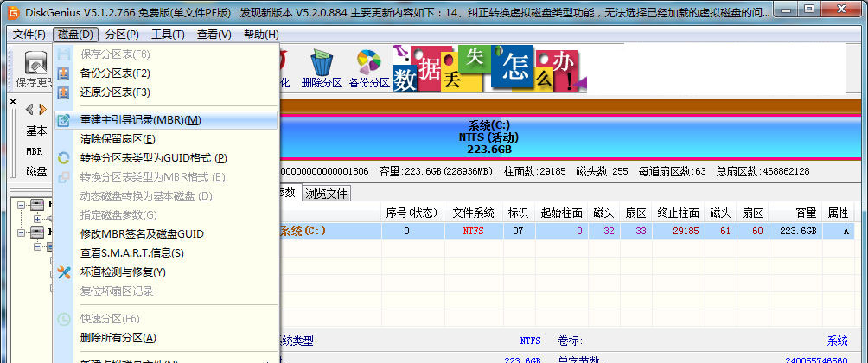The height and width of the screenshot is (363, 868).
Task: Click the 总扇区数:468862128 disk info text
Action: point(763,171)
